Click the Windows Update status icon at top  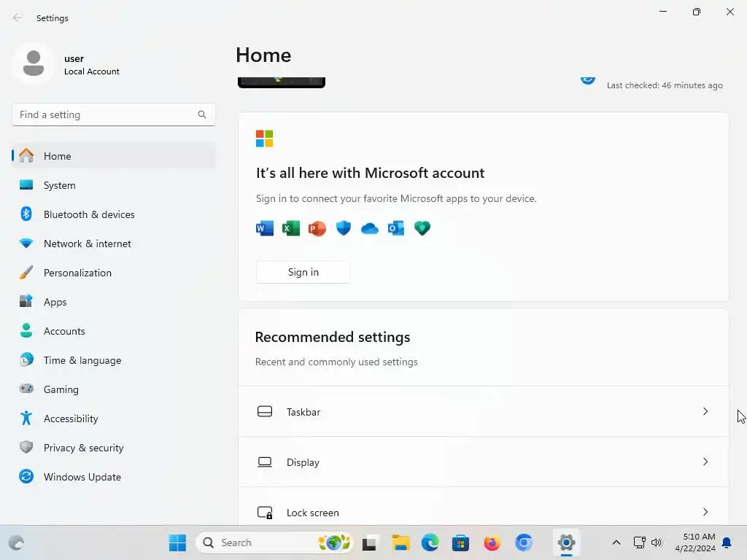[x=588, y=80]
